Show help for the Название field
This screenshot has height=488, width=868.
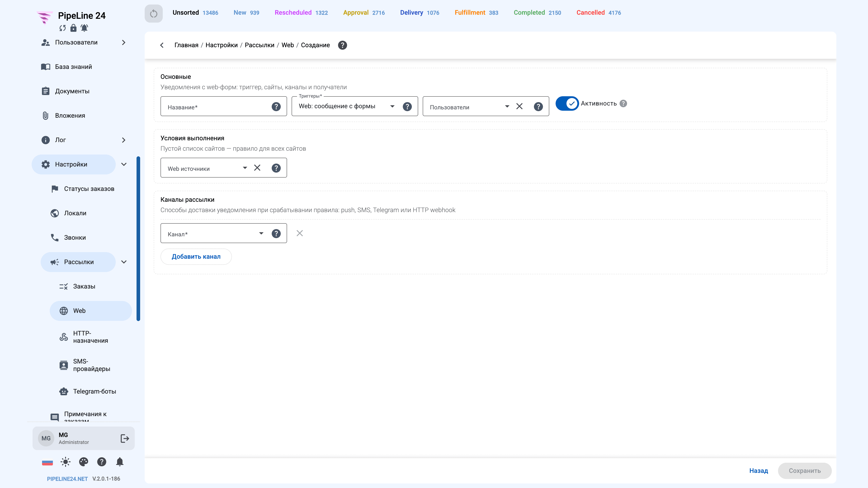click(276, 107)
